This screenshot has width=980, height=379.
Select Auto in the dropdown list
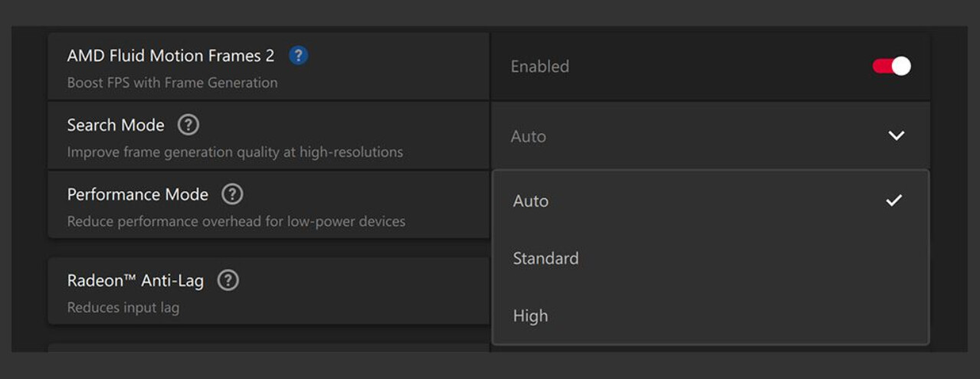(x=710, y=201)
